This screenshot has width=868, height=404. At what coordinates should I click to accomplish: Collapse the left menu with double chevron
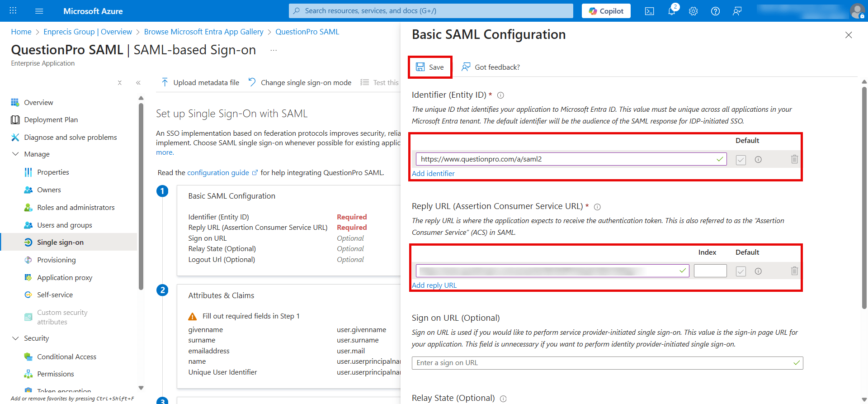pos(138,83)
